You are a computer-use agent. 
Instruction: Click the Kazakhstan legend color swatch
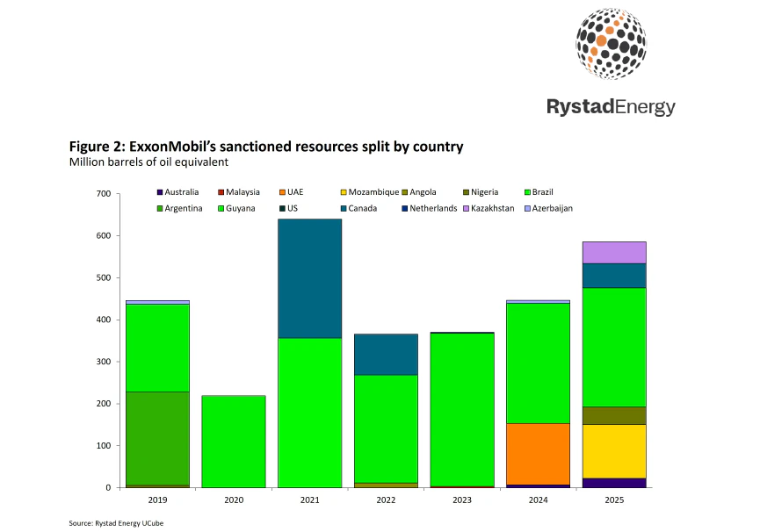[467, 209]
